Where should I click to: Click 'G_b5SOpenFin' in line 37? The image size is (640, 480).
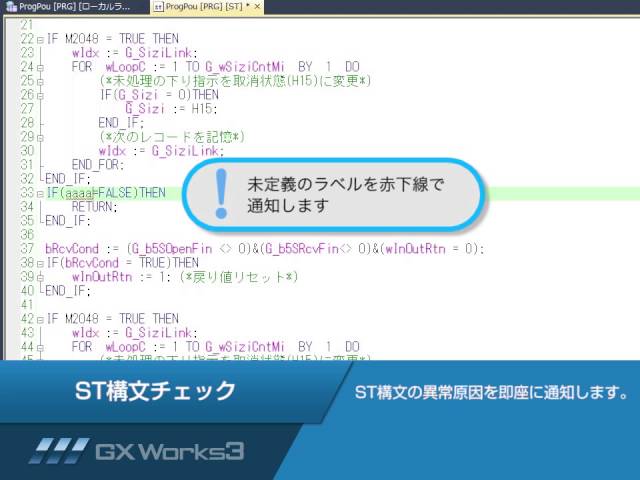click(172, 249)
